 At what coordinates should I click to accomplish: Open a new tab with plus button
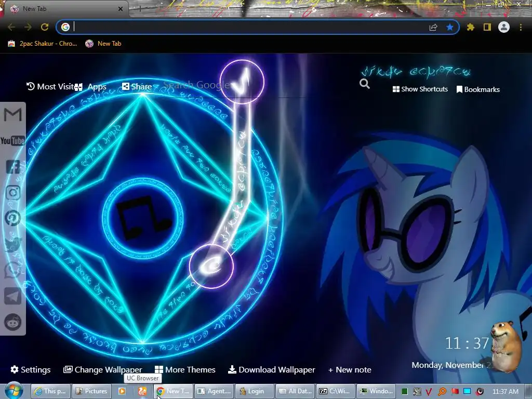(x=140, y=9)
